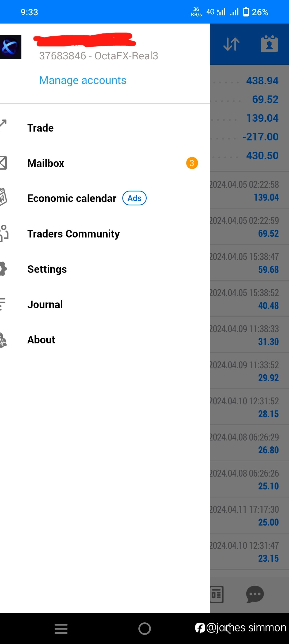Open Traders Community section
The width and height of the screenshot is (289, 644).
coord(105,234)
